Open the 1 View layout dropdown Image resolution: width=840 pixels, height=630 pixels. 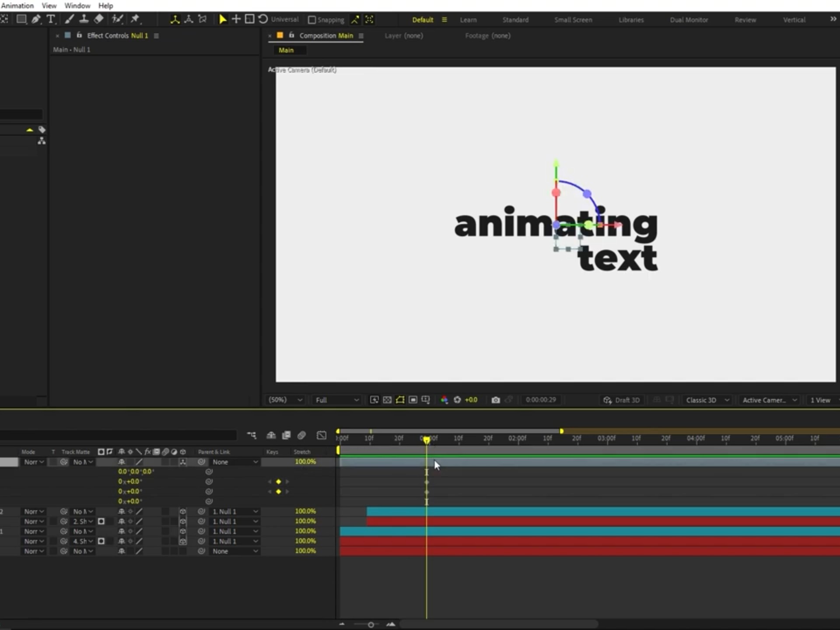pos(822,400)
